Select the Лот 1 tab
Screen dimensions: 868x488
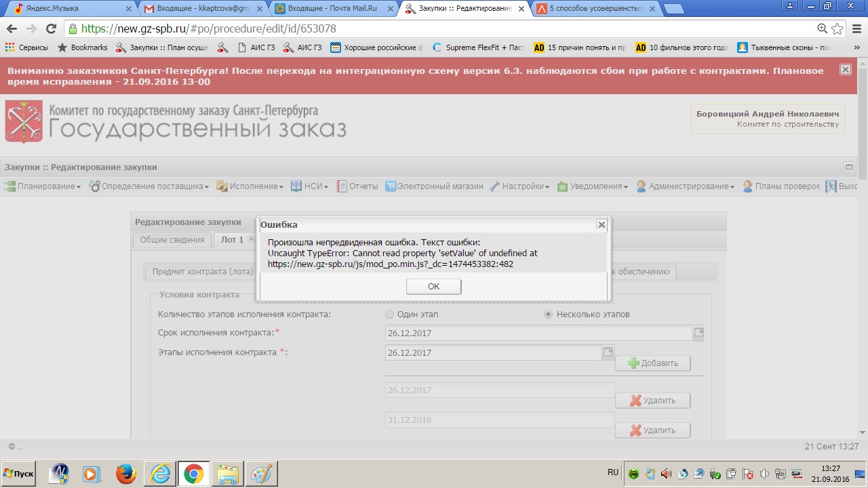(232, 240)
